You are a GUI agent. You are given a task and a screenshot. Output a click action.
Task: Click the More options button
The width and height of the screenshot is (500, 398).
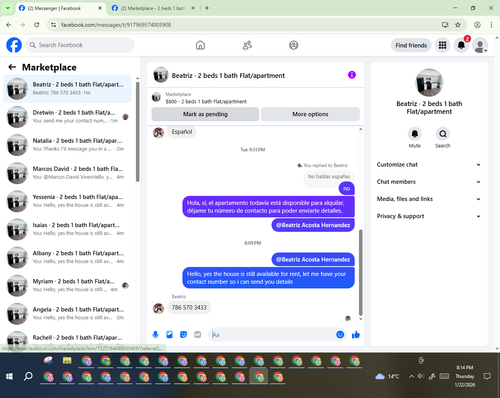click(310, 114)
